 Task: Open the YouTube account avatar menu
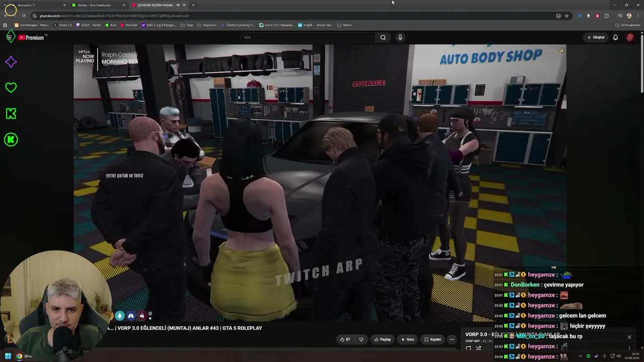tap(630, 37)
